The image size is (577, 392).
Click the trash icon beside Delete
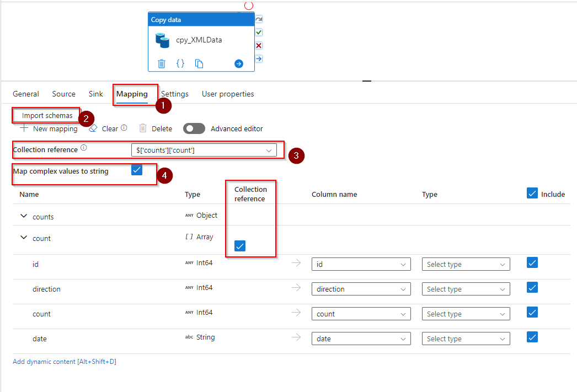click(143, 128)
